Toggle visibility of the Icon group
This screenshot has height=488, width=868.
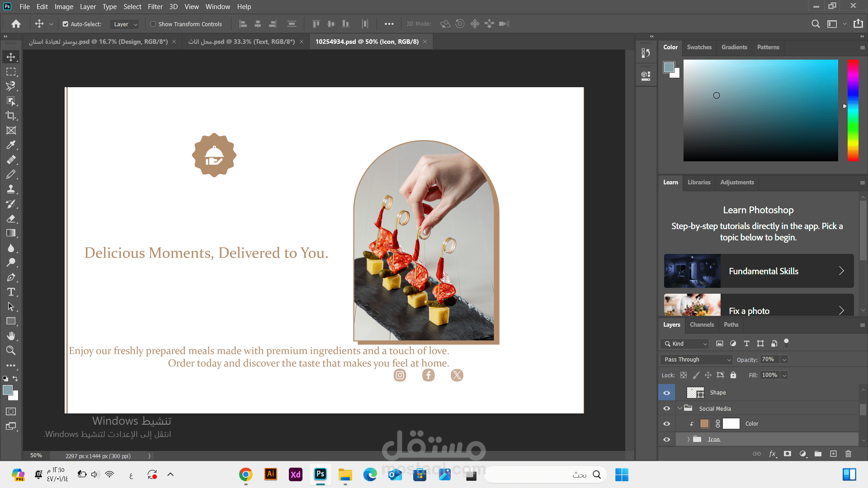pos(666,439)
